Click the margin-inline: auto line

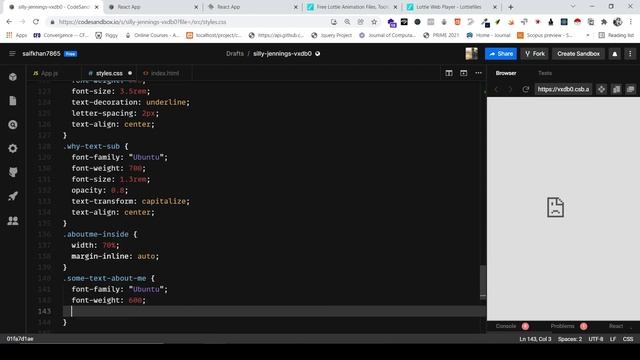(115, 256)
